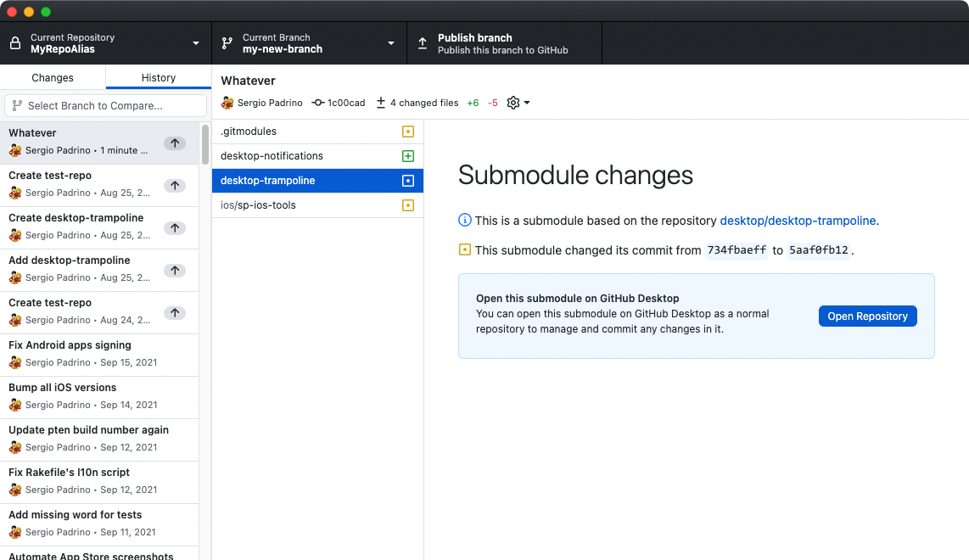
Task: Click the info icon about the submodule
Action: click(x=464, y=220)
